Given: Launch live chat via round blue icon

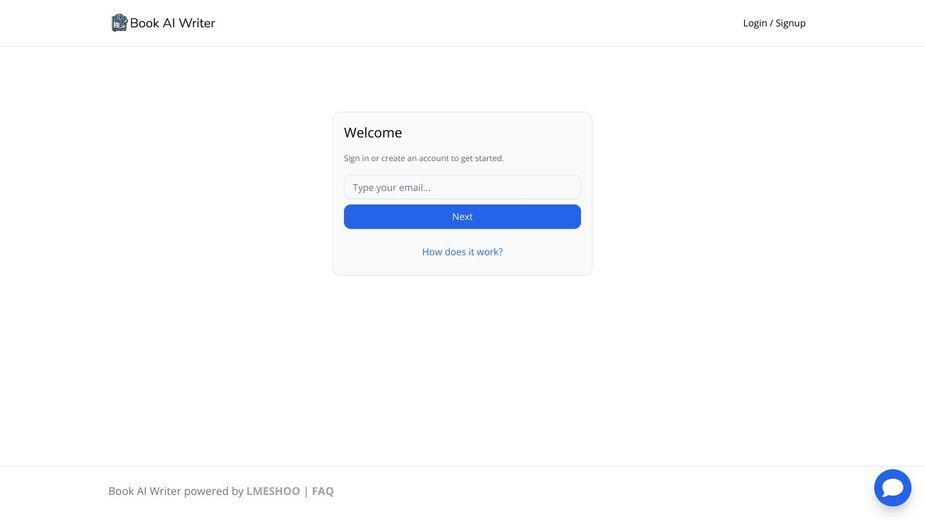Looking at the screenshot, I should [893, 488].
